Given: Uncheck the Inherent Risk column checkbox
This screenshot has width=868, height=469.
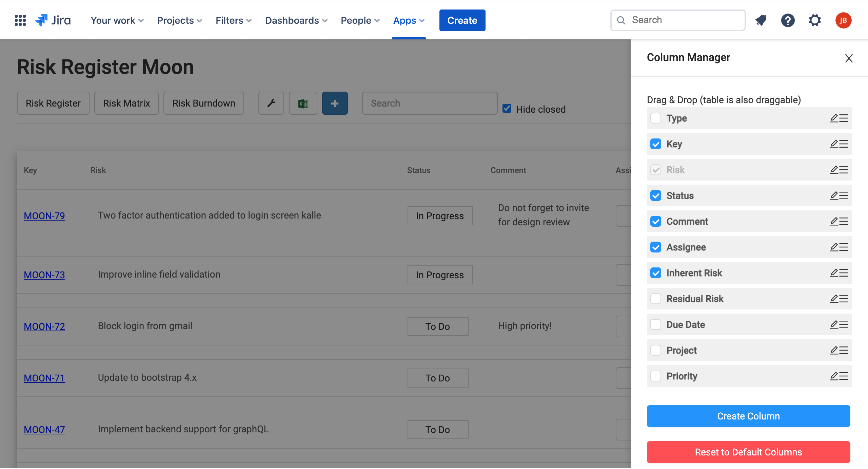Looking at the screenshot, I should (x=656, y=273).
